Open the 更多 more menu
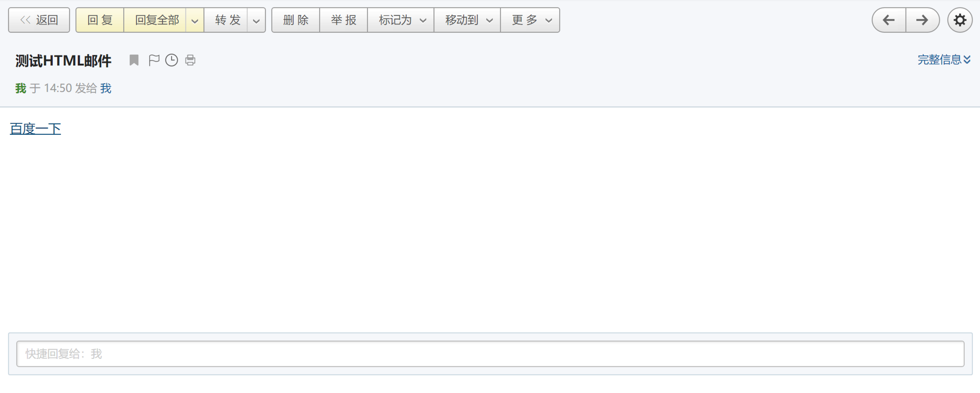980x393 pixels. (x=530, y=20)
